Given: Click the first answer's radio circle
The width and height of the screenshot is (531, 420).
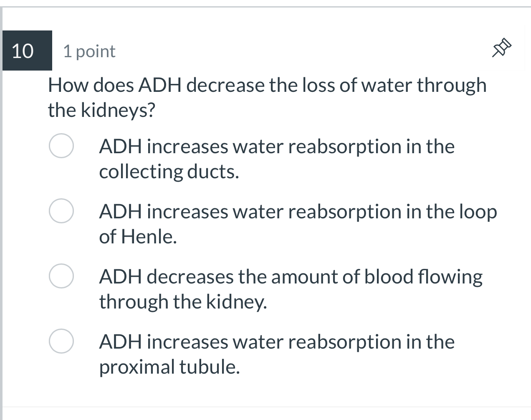Looking at the screenshot, I should pyautogui.click(x=61, y=146).
